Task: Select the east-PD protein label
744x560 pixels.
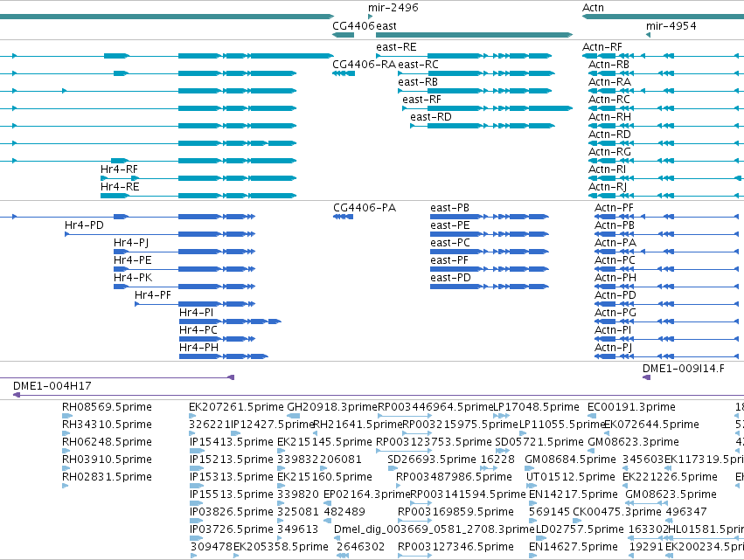Action: 451,278
